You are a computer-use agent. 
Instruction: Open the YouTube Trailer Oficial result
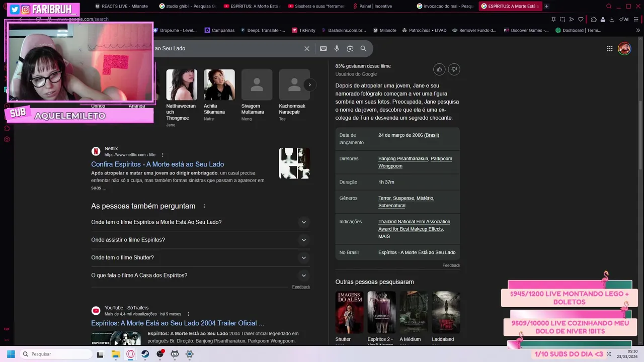pos(178,323)
